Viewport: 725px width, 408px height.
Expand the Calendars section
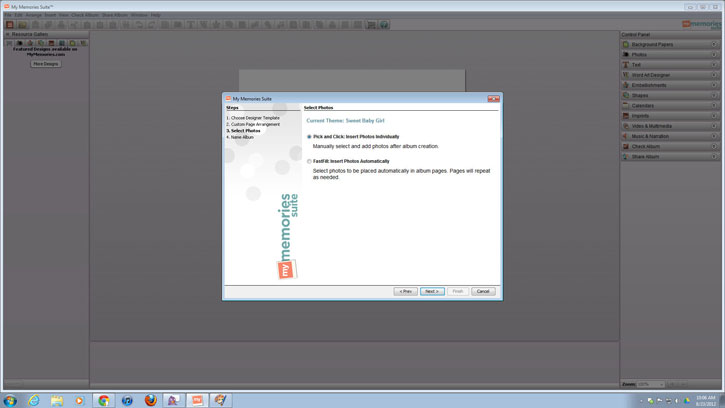click(x=670, y=105)
